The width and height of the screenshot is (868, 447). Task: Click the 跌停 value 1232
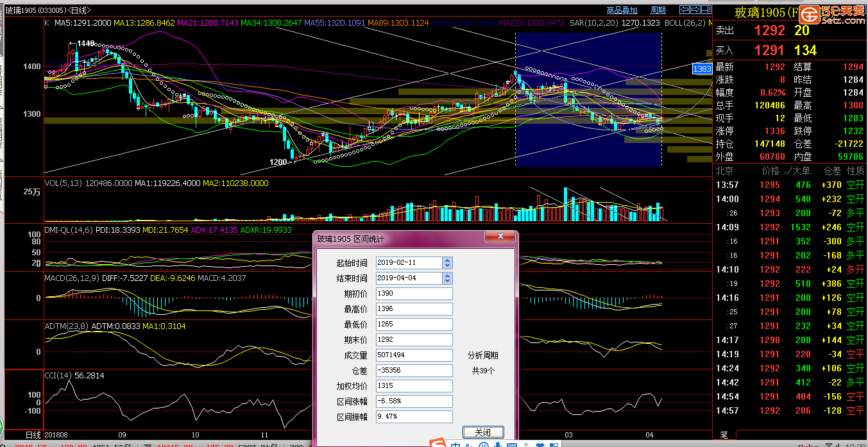853,131
